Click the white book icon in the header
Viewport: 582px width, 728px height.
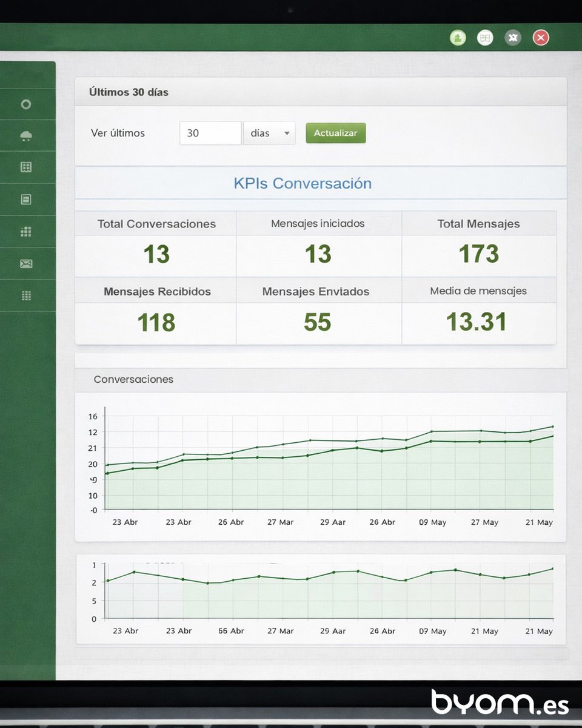click(x=485, y=38)
